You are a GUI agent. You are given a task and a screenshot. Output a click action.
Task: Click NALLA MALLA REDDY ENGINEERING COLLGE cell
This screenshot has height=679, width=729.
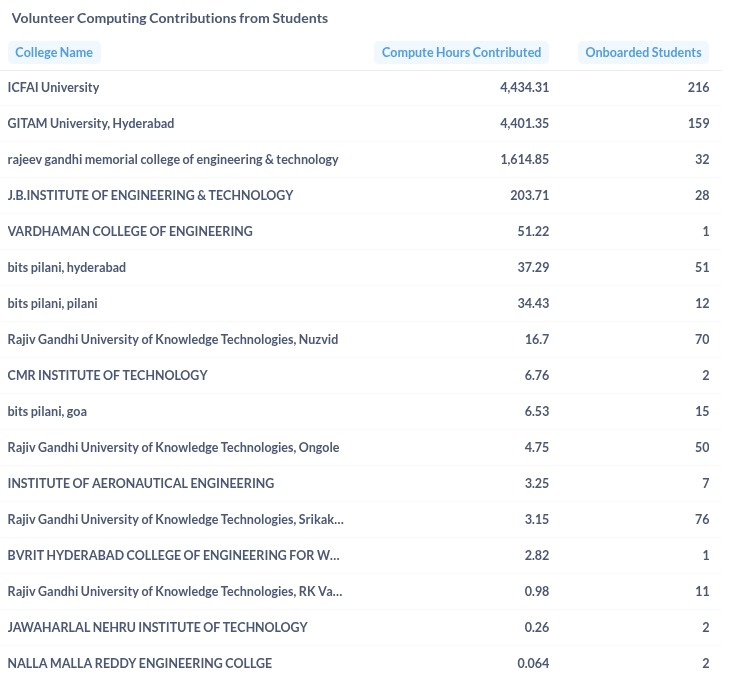click(140, 663)
